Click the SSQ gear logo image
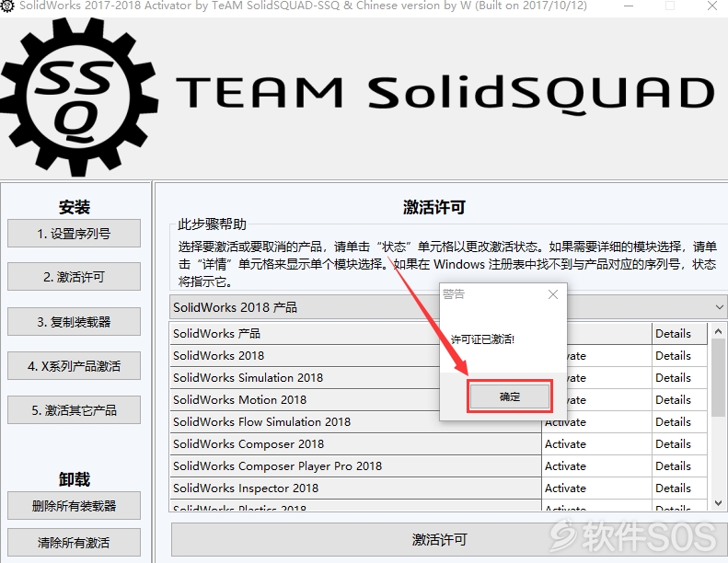 pyautogui.click(x=78, y=98)
